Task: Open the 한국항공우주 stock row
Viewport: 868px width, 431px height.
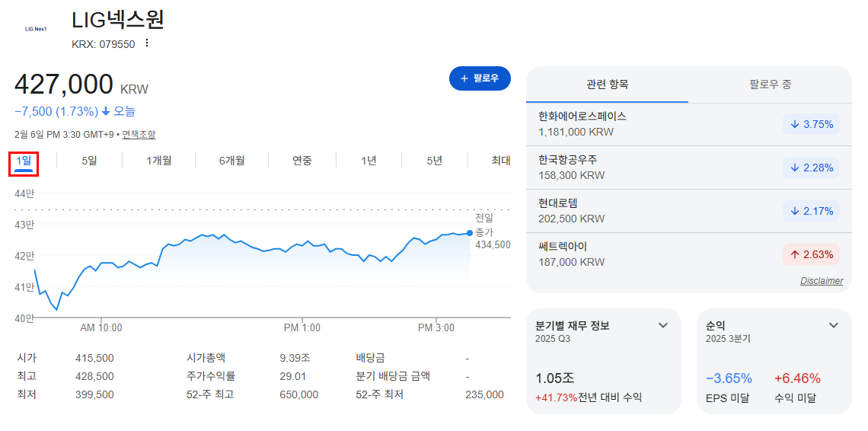Action: pos(688,168)
